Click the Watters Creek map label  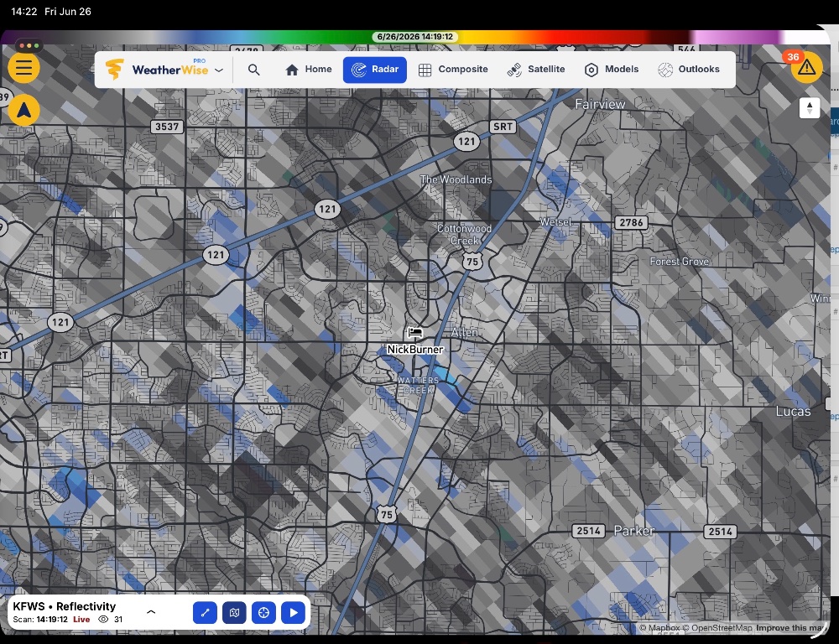(x=418, y=385)
